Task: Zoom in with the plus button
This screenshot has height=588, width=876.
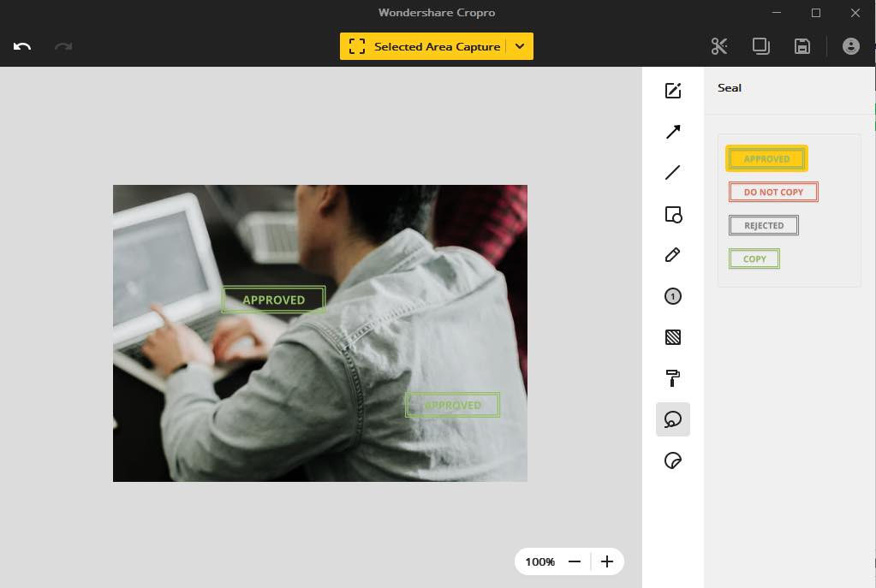Action: [x=607, y=561]
